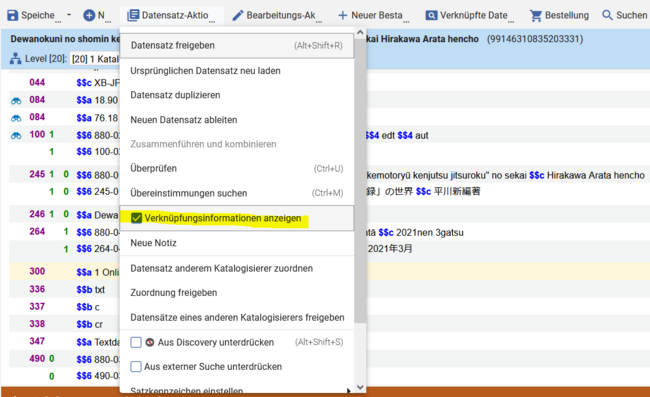The height and width of the screenshot is (397, 650).
Task: Select Datensatz anderem Katalogisierer zuordnen
Action: tap(237, 269)
